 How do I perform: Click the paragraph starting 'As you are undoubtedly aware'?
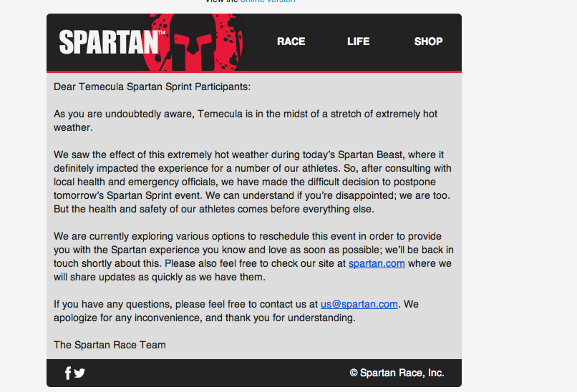tap(245, 120)
